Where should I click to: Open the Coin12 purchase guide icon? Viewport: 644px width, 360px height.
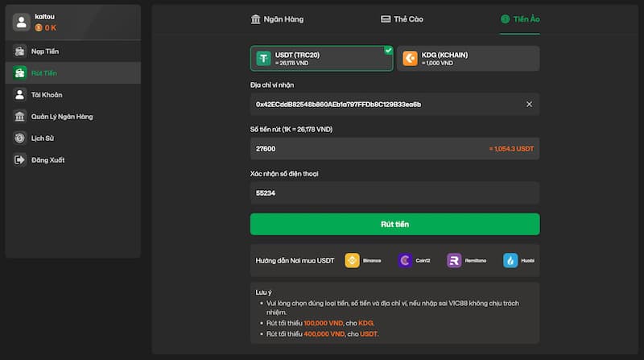click(x=404, y=260)
